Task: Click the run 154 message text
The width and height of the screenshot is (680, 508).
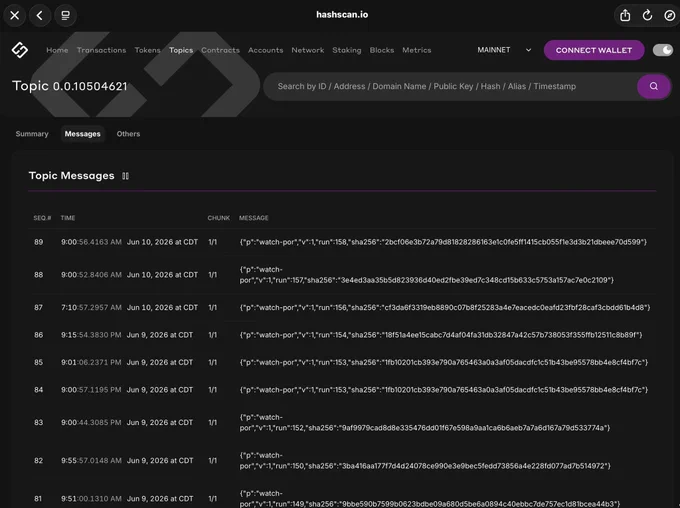Action: pyautogui.click(x=441, y=335)
